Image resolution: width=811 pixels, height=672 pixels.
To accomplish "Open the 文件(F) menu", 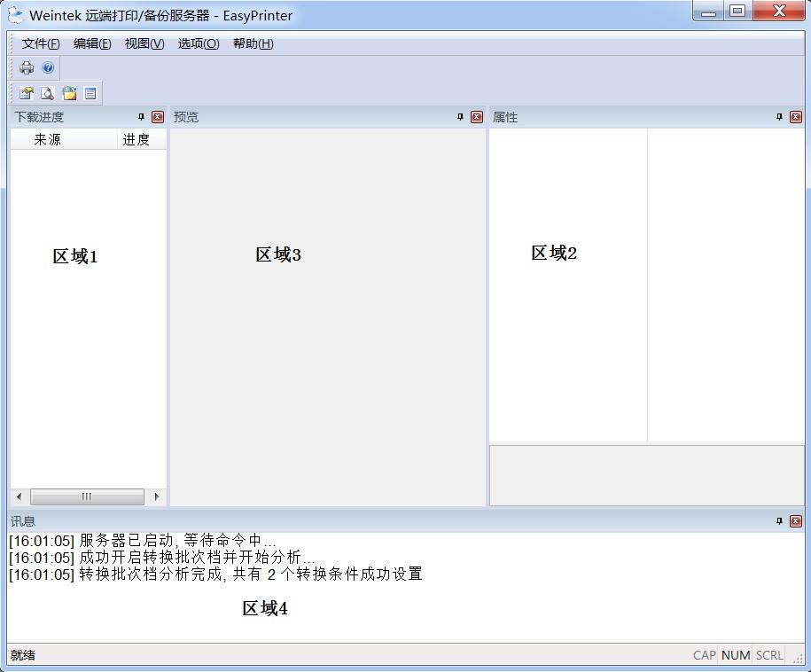I will (41, 44).
